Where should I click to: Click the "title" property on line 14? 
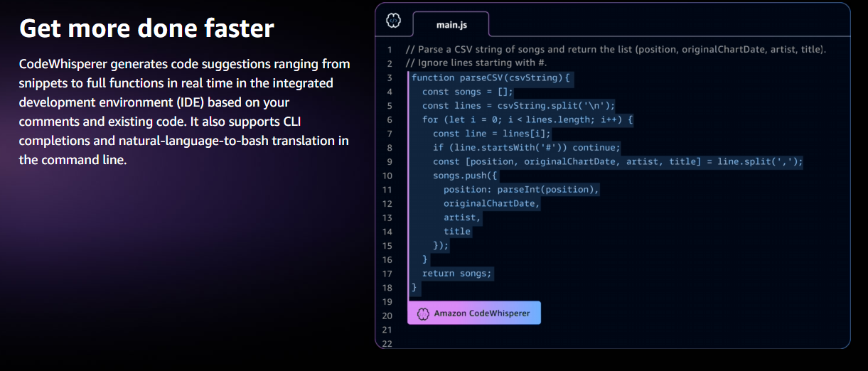click(x=457, y=232)
